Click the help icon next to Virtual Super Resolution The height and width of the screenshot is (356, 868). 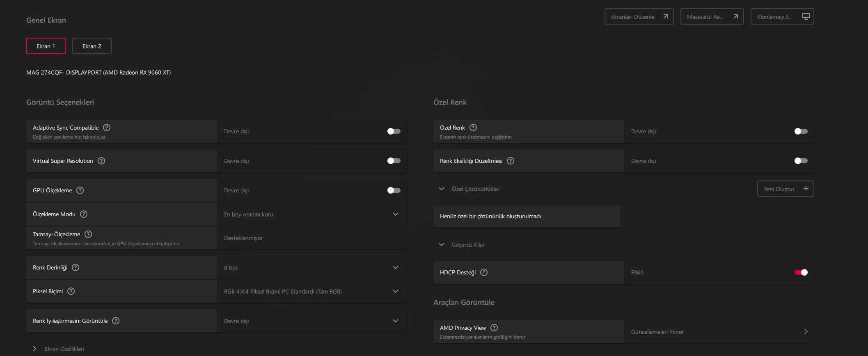click(101, 161)
